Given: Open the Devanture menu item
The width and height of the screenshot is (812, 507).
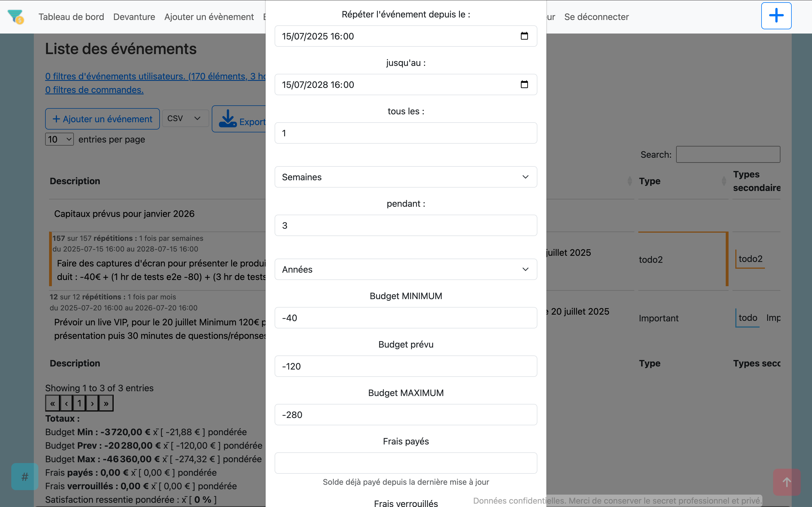Looking at the screenshot, I should tap(134, 17).
